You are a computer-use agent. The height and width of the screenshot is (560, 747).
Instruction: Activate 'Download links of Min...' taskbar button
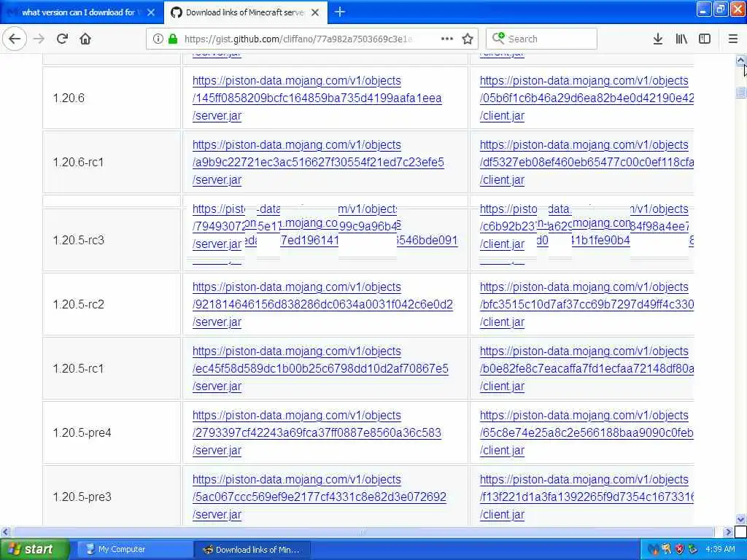(252, 549)
